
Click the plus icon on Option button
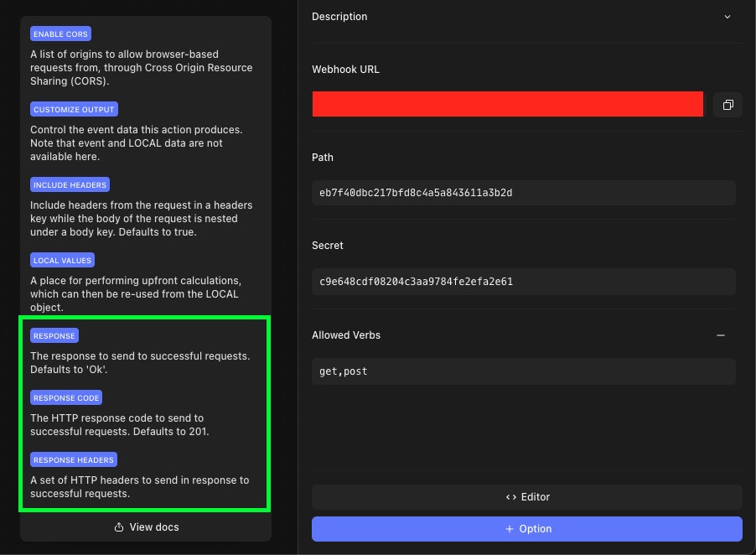pyautogui.click(x=509, y=529)
